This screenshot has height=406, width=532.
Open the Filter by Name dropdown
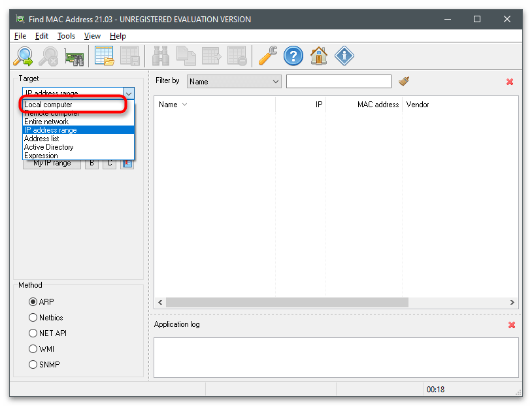[x=234, y=82]
